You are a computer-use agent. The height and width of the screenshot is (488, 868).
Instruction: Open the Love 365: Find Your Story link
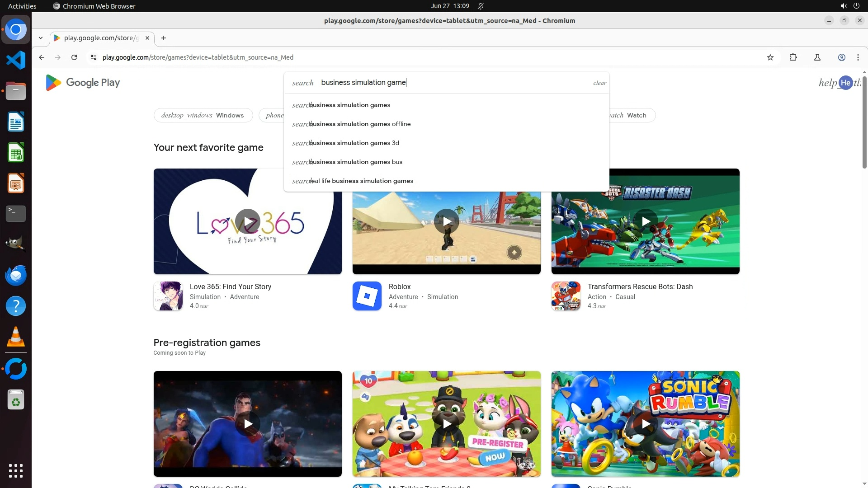click(x=230, y=286)
